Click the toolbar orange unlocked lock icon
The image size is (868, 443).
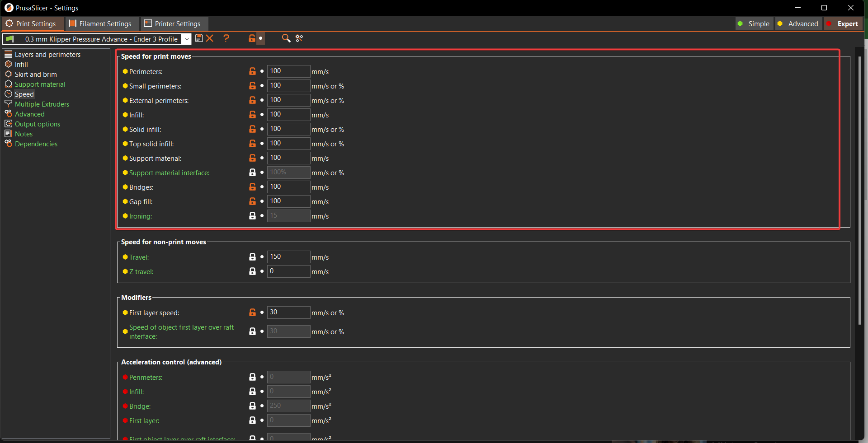click(252, 38)
